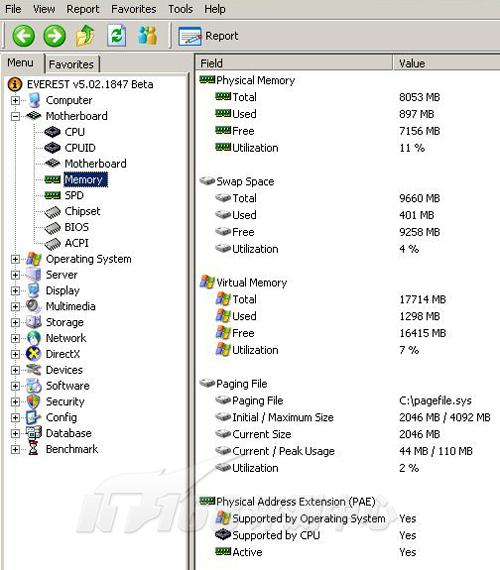500x570 pixels.
Task: Click the ACPI chip icon
Action: pos(52,244)
